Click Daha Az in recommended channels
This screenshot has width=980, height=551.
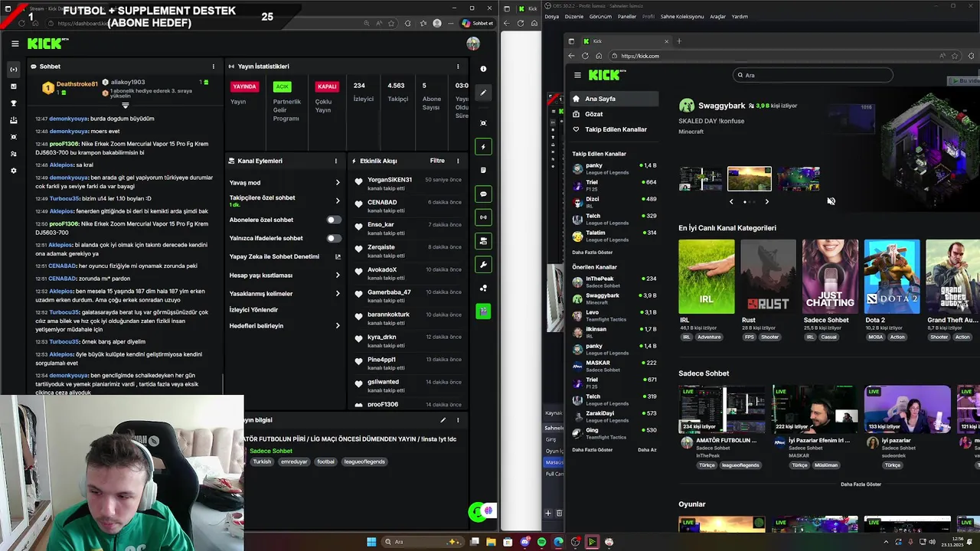(x=647, y=450)
